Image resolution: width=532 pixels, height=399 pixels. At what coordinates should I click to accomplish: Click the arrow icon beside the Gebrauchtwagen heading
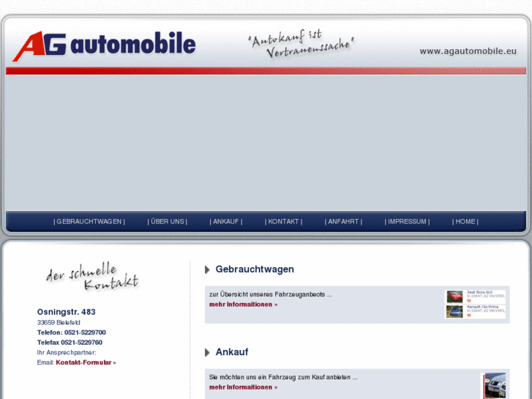click(x=207, y=270)
